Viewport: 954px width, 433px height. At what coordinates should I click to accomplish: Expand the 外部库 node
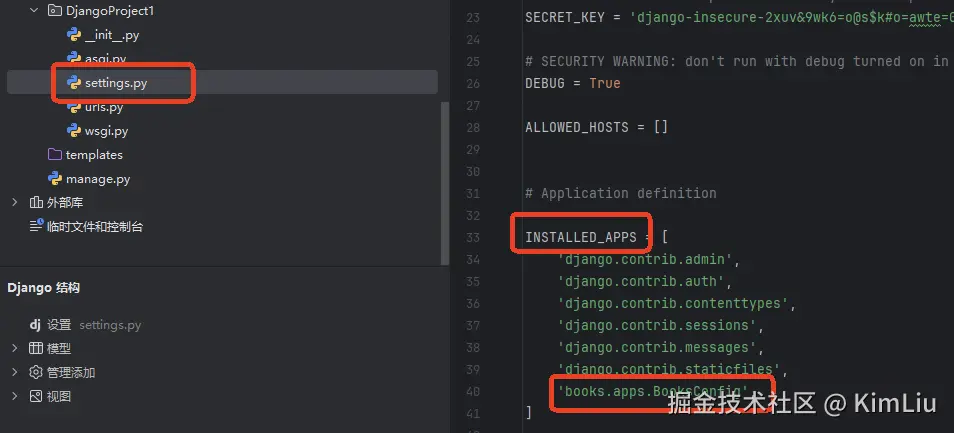(x=15, y=203)
